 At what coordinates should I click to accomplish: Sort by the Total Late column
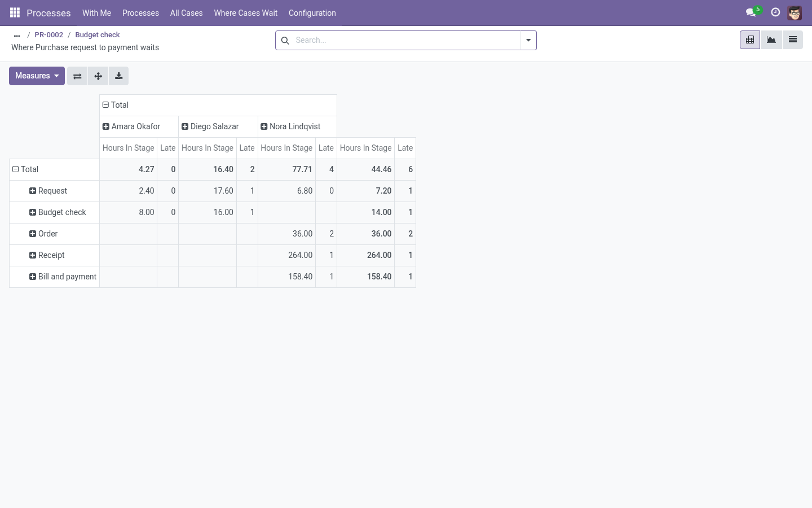tap(405, 148)
